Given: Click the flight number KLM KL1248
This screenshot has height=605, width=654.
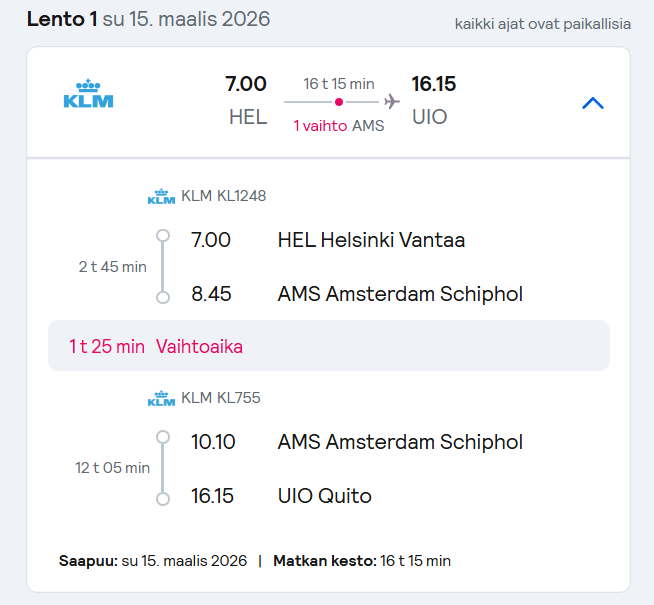Looking at the screenshot, I should click(x=224, y=196).
